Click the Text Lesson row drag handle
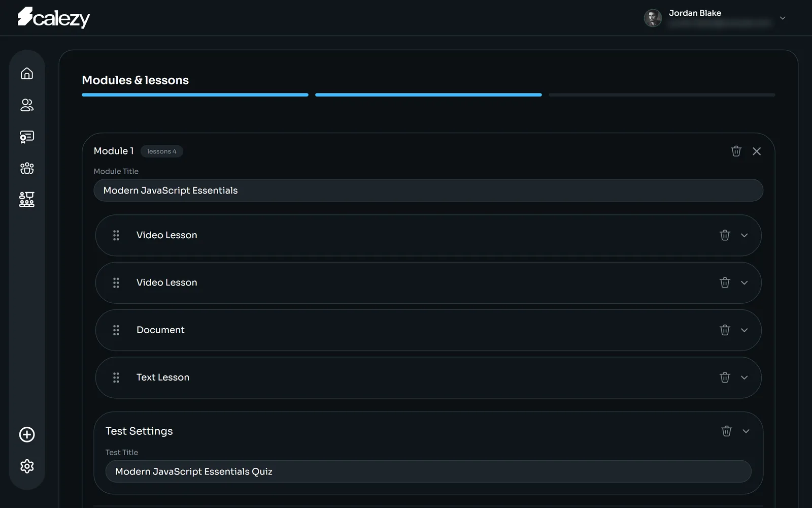812x508 pixels. tap(116, 377)
